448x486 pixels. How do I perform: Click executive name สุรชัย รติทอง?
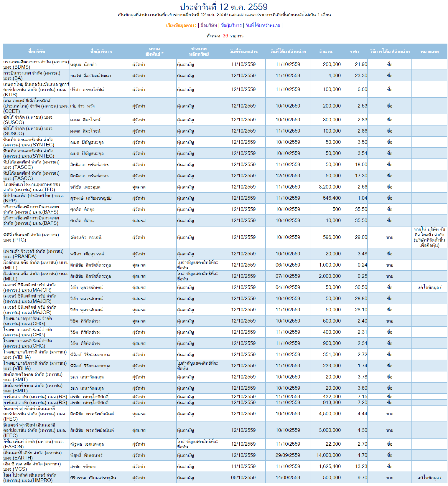tap(83, 467)
